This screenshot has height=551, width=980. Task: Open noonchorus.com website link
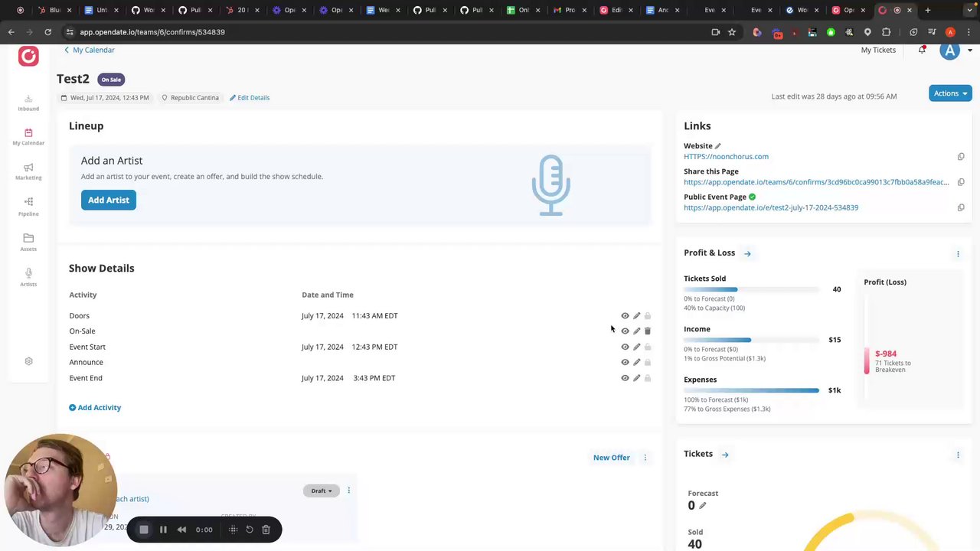(726, 157)
